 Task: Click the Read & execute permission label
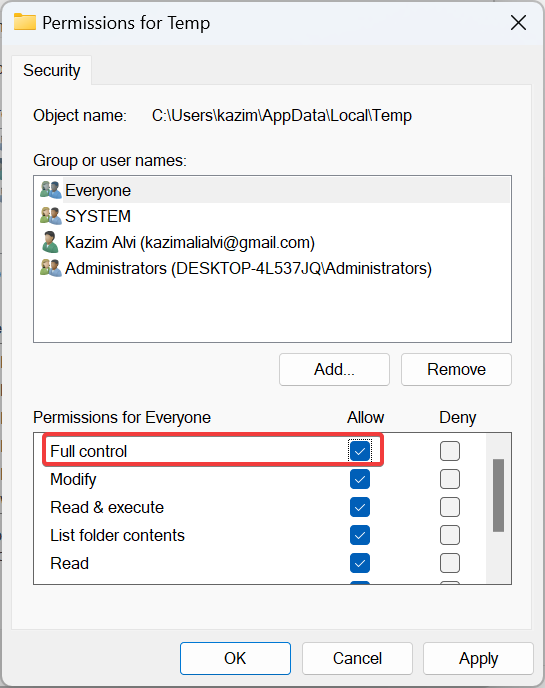click(x=107, y=507)
